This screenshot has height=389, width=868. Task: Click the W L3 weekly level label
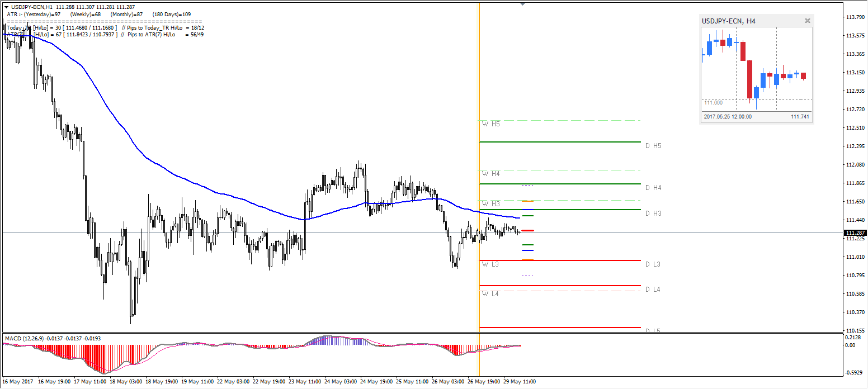(x=490, y=264)
